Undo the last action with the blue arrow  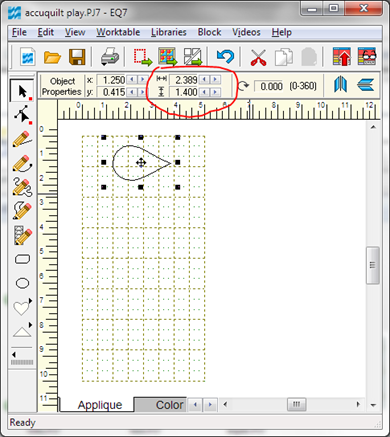(225, 57)
